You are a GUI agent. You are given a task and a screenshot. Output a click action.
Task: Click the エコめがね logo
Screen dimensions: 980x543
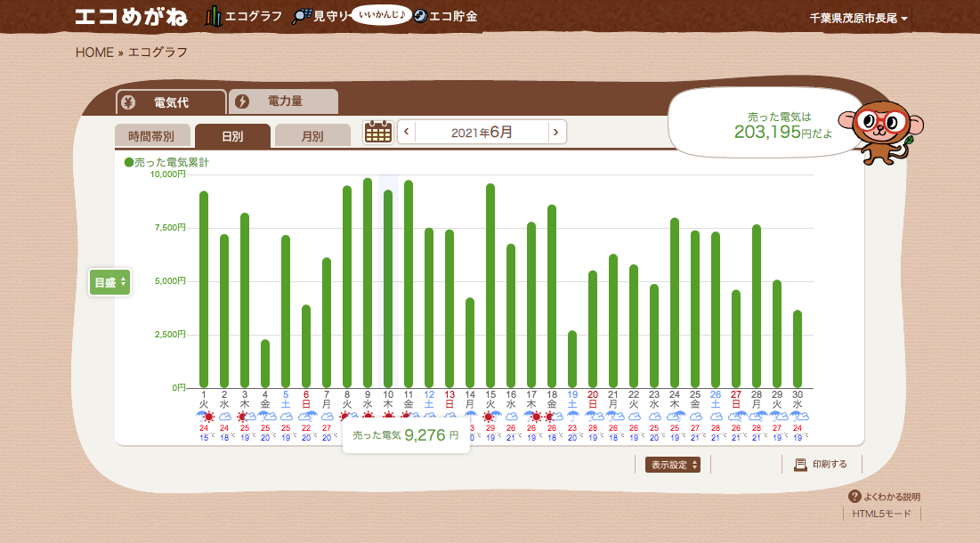(x=131, y=16)
